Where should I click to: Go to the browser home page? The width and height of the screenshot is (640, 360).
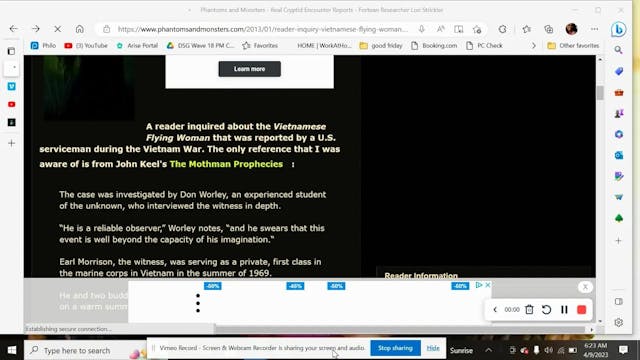click(x=80, y=29)
